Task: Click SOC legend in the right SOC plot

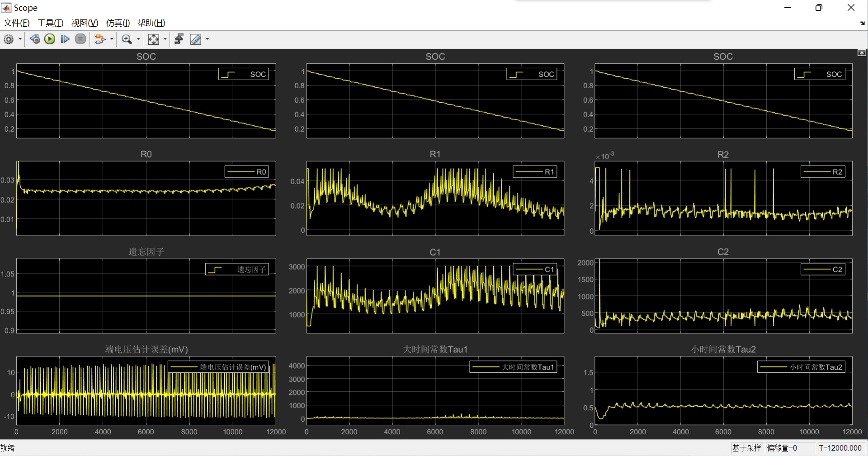Action: [820, 74]
